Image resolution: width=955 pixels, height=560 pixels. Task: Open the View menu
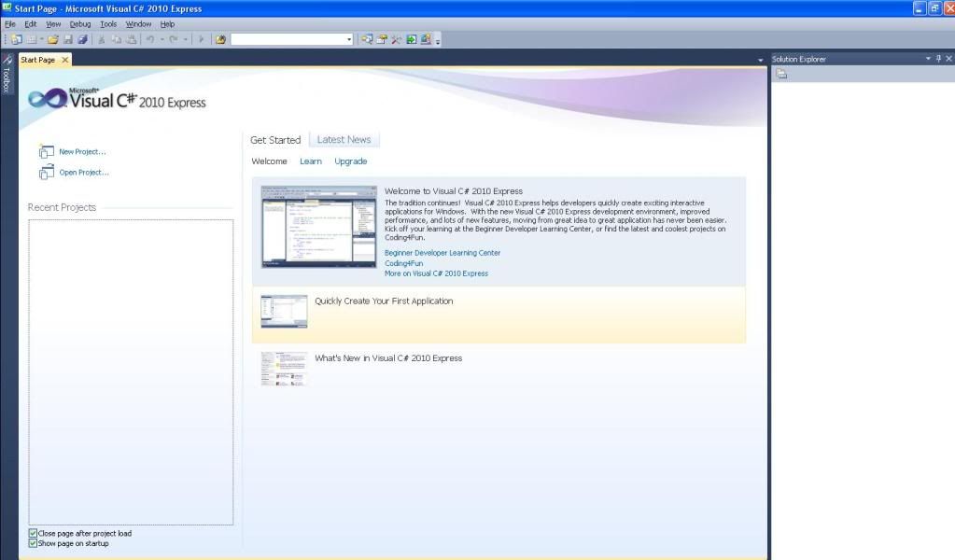click(53, 24)
